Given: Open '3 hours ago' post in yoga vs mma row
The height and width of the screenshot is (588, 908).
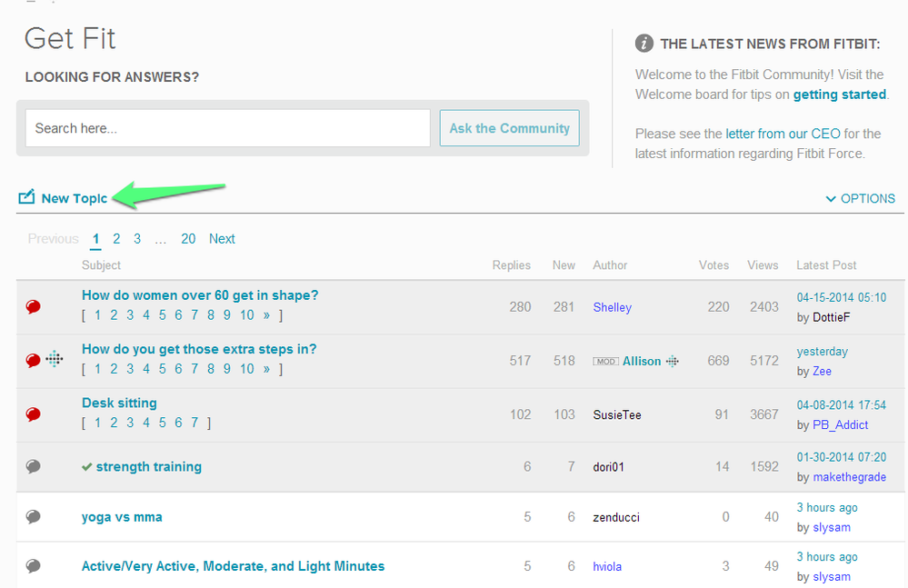Looking at the screenshot, I should (827, 507).
